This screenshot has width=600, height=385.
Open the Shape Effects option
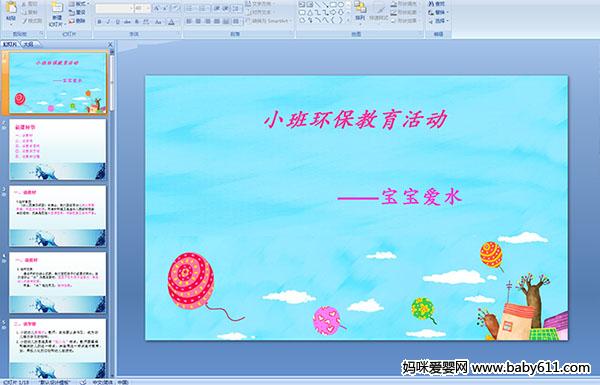[x=404, y=21]
